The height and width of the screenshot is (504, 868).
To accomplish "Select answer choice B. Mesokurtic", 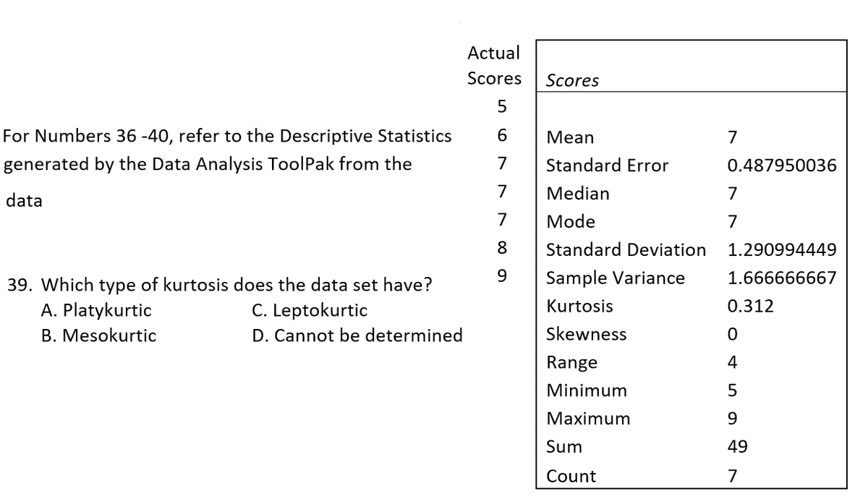I will [98, 336].
